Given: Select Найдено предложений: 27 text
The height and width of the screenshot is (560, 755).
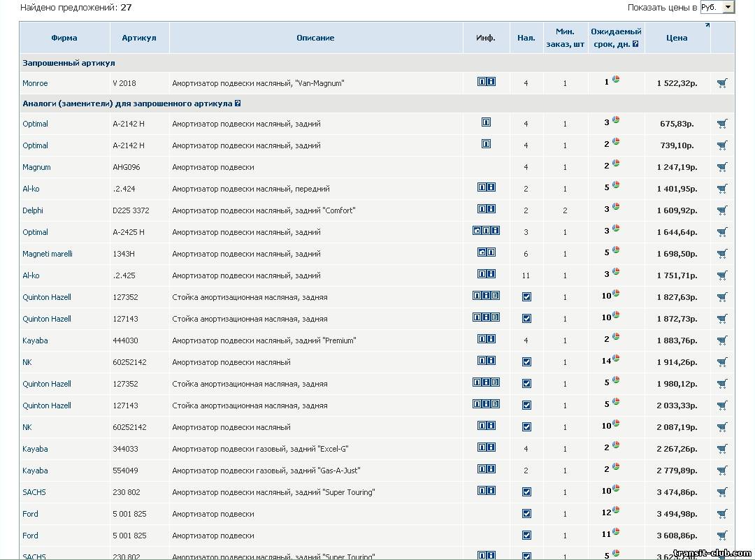Looking at the screenshot, I should coord(75,7).
